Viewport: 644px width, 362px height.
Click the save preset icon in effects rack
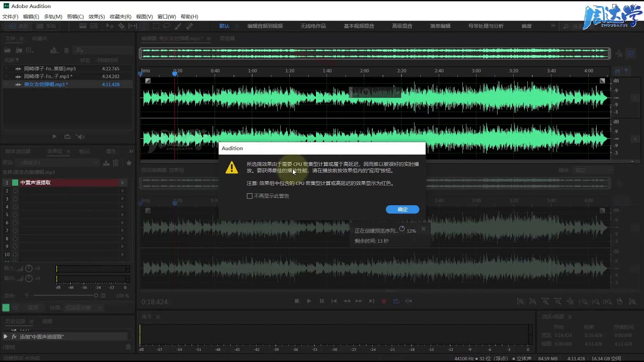pos(106,163)
